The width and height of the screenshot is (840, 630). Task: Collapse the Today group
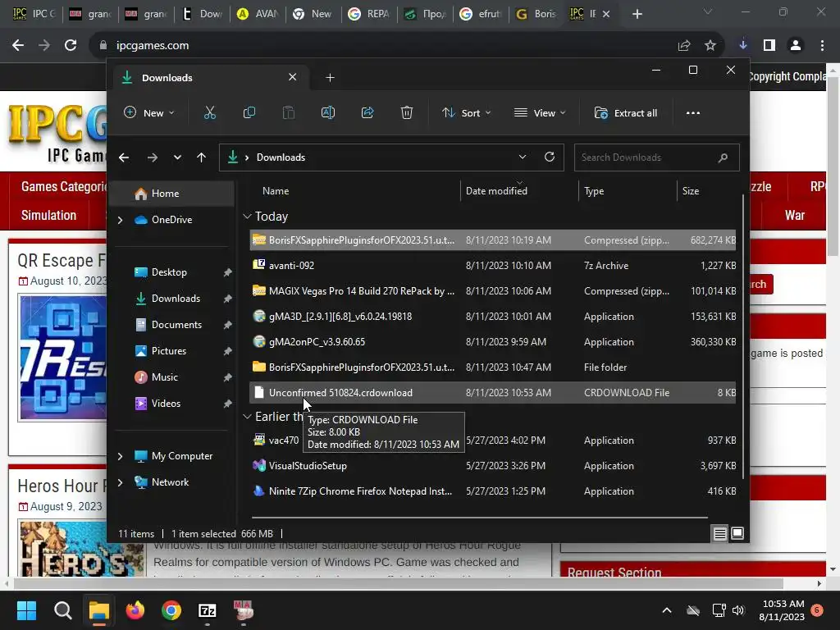coord(247,217)
